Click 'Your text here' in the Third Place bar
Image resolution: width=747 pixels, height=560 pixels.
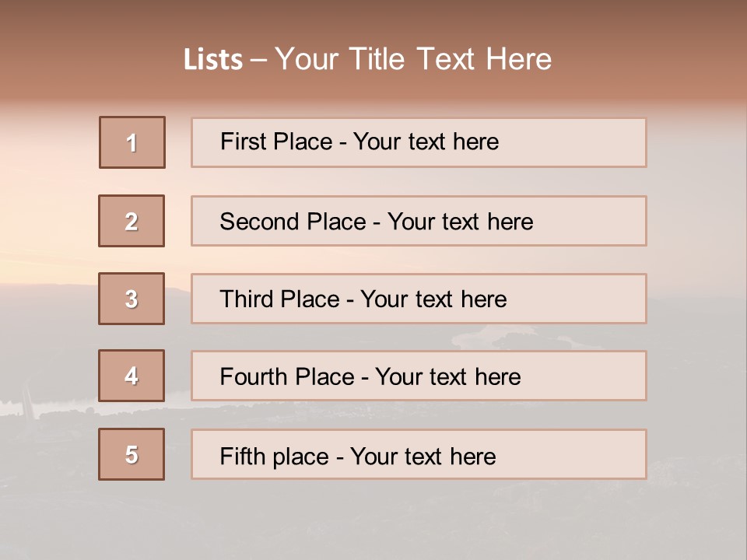click(433, 299)
